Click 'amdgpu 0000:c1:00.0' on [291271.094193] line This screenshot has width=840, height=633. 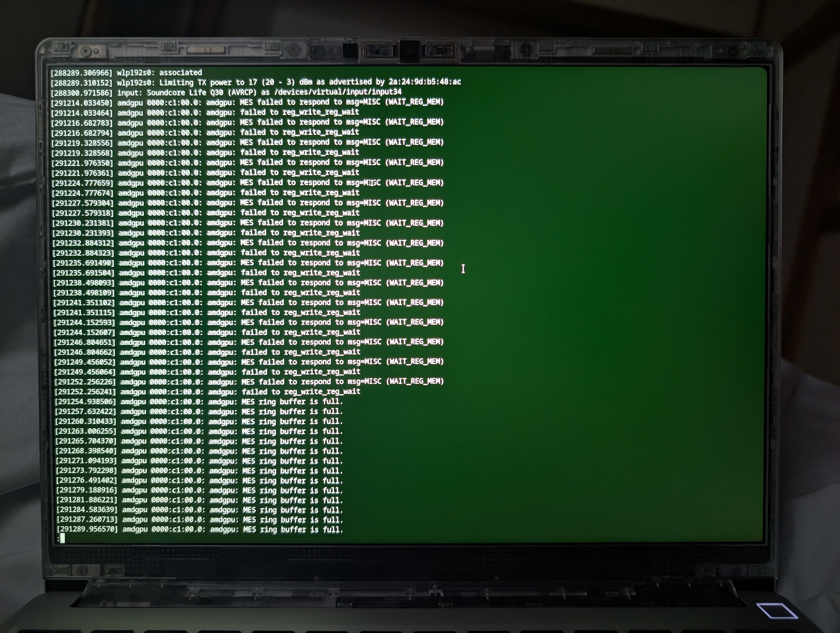coord(163,461)
